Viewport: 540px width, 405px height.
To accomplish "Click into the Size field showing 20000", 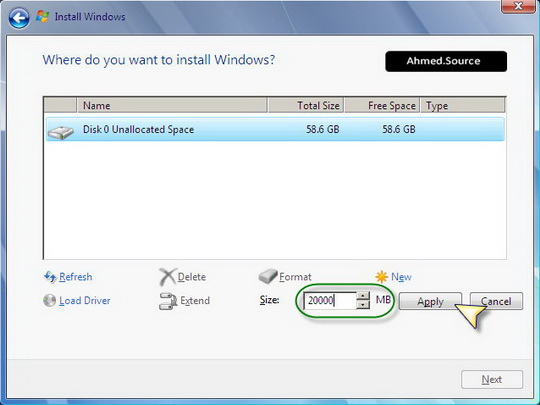I will 330,300.
